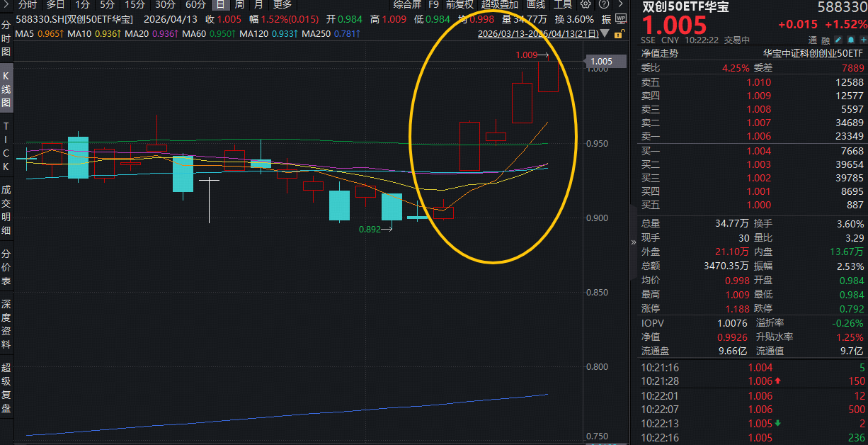Open 分时图 in left sidebar
This screenshot has width=868, height=445.
pyautogui.click(x=6, y=38)
